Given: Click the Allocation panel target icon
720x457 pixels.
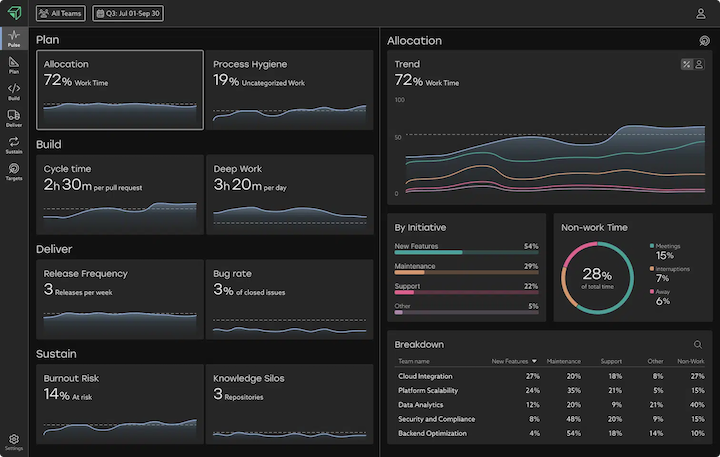Looking at the screenshot, I should (704, 41).
